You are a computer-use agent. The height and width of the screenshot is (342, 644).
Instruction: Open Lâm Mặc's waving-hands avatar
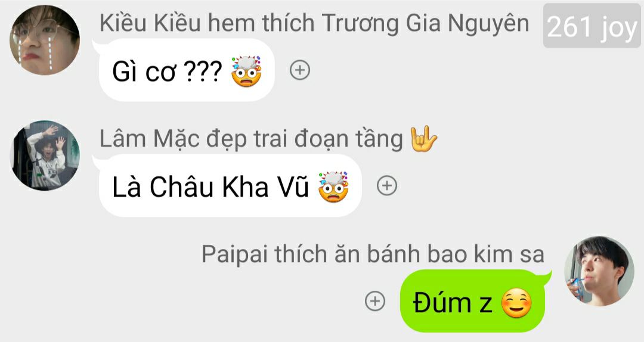pos(45,155)
